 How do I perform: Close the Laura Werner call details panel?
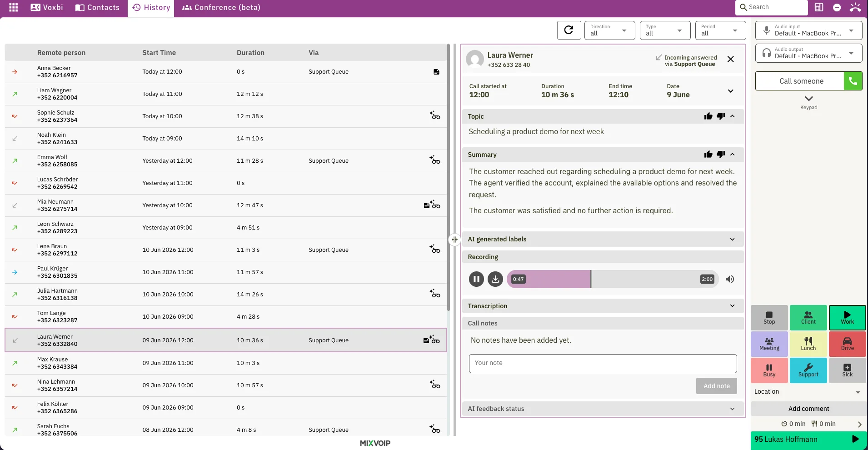(730, 59)
